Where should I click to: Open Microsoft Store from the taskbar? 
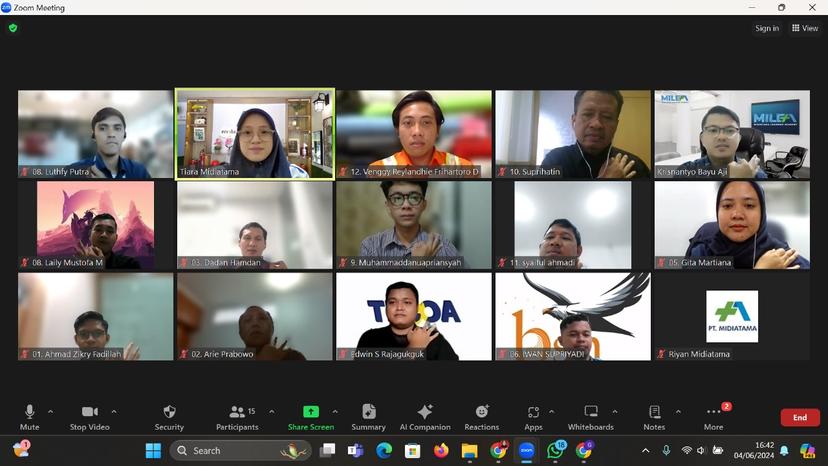412,451
